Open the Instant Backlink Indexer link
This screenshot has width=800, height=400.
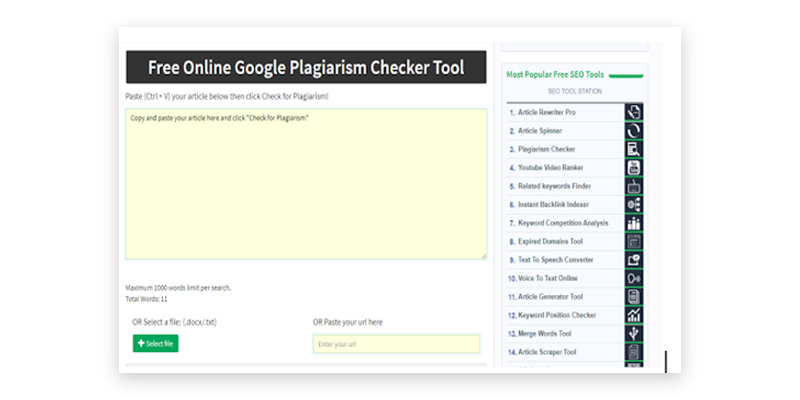553,205
